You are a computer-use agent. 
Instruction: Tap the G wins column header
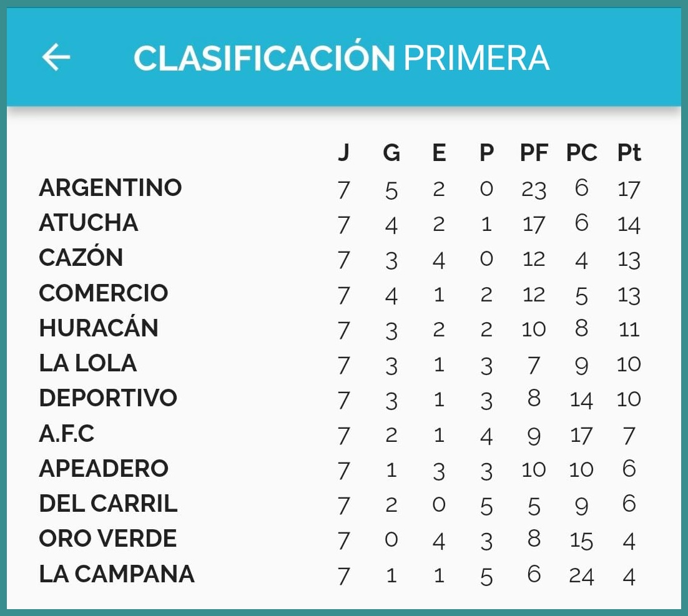391,153
